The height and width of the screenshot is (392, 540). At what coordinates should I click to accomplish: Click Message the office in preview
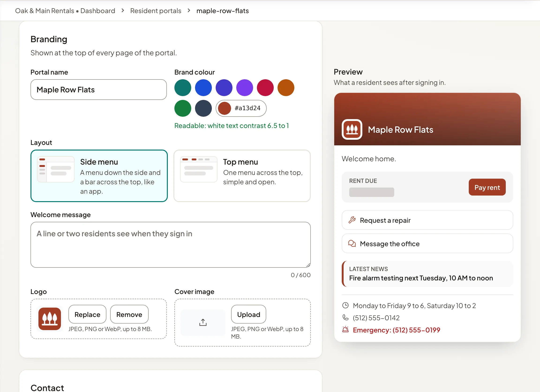pos(427,243)
